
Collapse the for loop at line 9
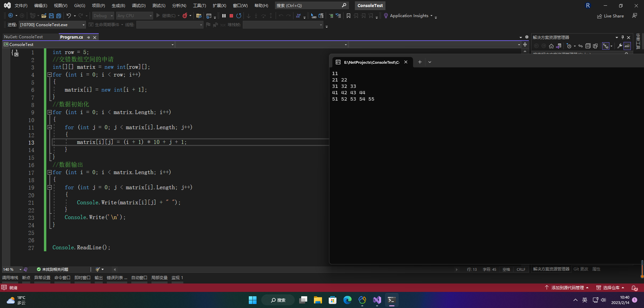(49, 112)
